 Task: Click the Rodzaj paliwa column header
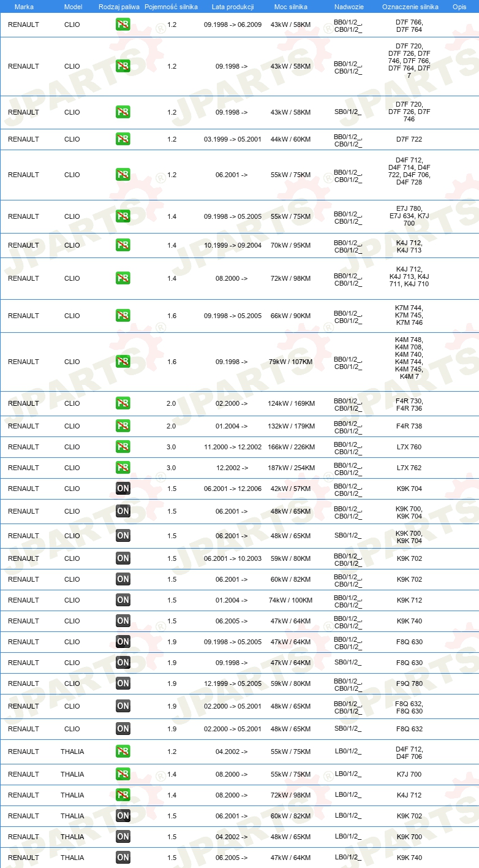click(x=119, y=6)
